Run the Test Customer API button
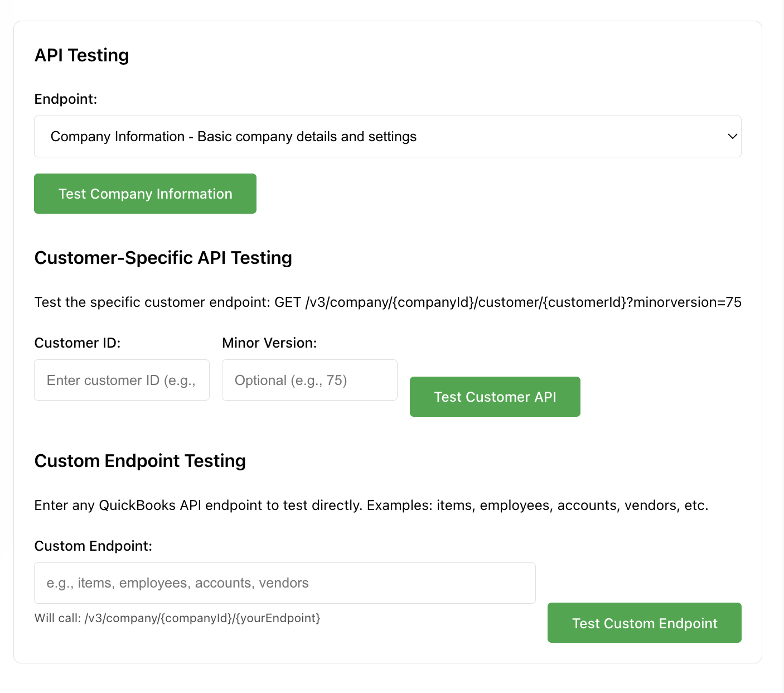The width and height of the screenshot is (784, 693). 495,397
